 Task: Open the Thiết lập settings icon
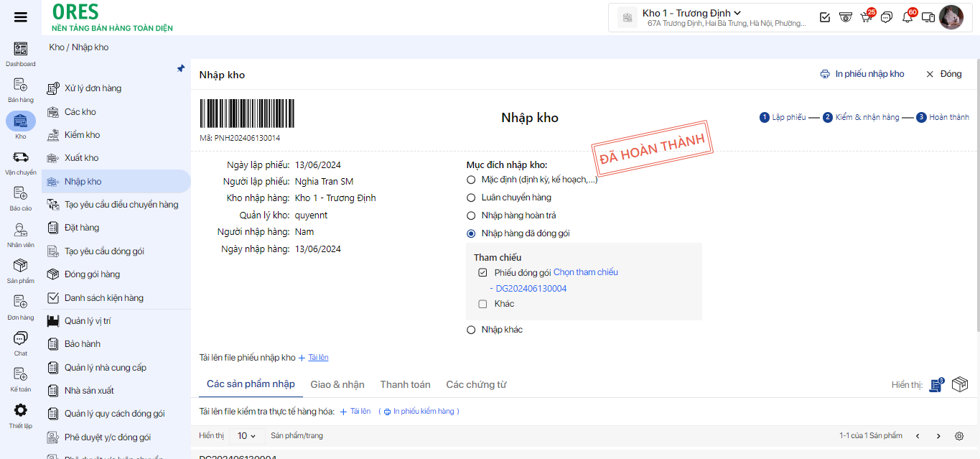[x=21, y=411]
